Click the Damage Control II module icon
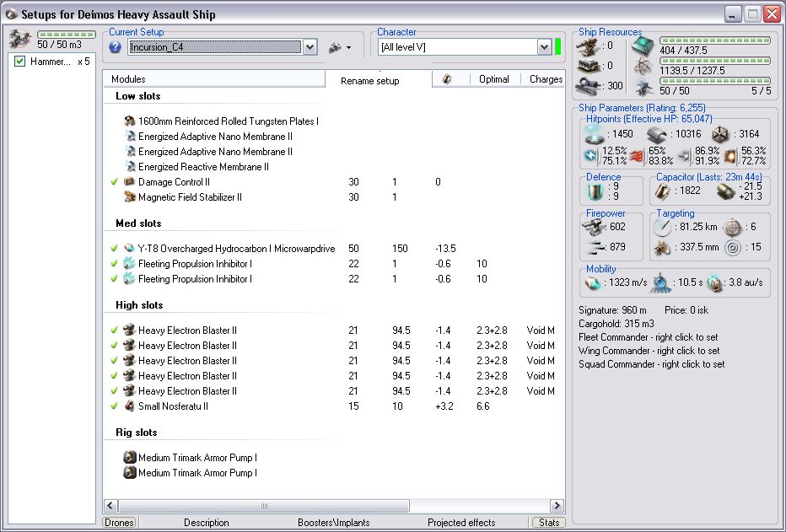 [x=130, y=182]
